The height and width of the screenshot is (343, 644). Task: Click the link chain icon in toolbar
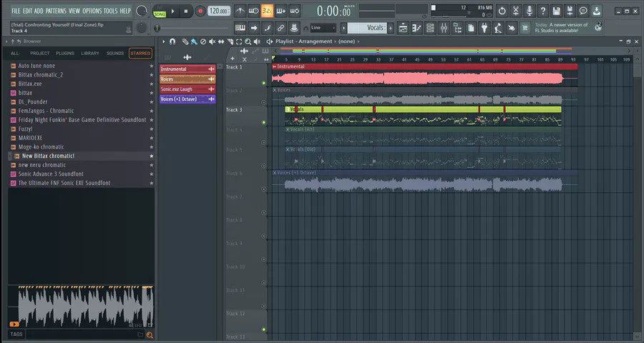[x=280, y=28]
